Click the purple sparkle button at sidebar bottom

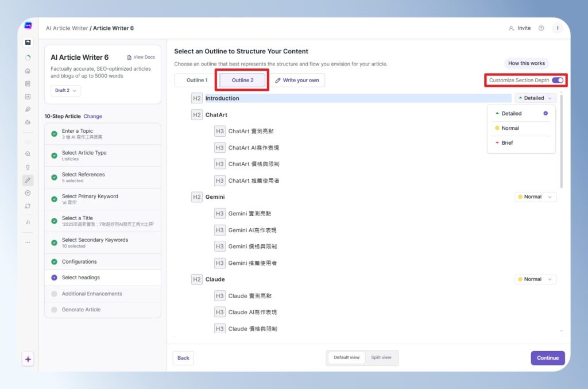(x=28, y=359)
